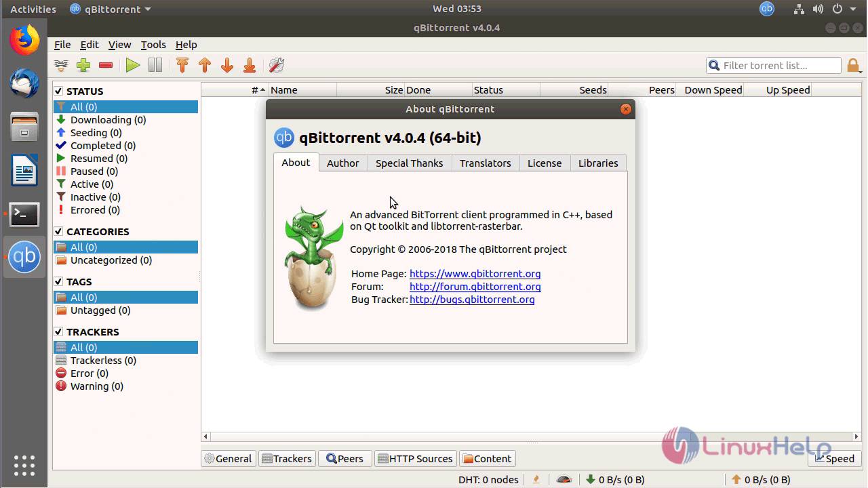Open the Files manager dock icon

coord(24,127)
